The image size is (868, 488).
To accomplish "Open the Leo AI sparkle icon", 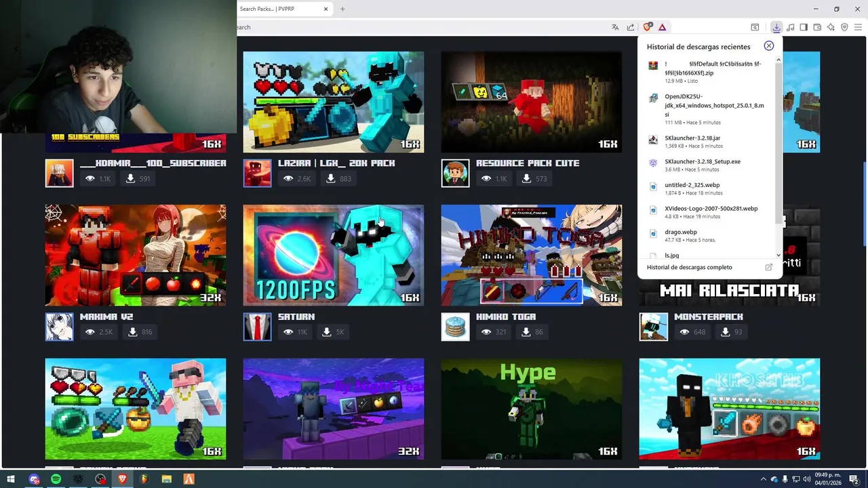I will click(x=831, y=27).
